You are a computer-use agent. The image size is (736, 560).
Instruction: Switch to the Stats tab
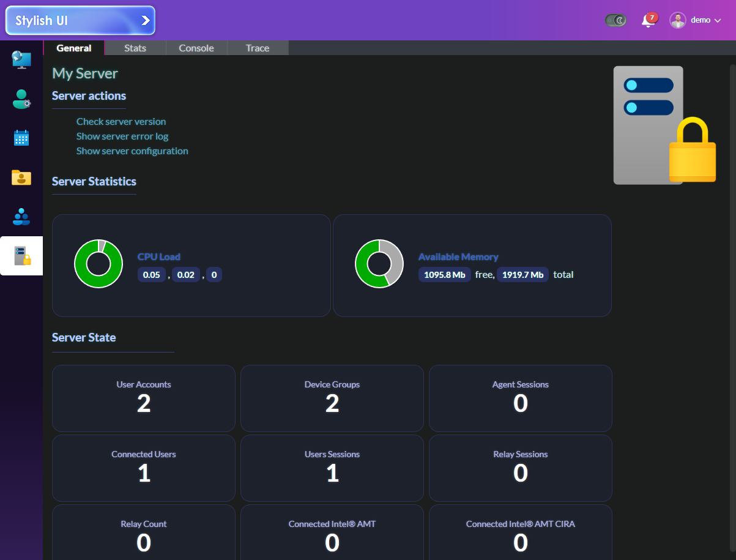pyautogui.click(x=135, y=48)
